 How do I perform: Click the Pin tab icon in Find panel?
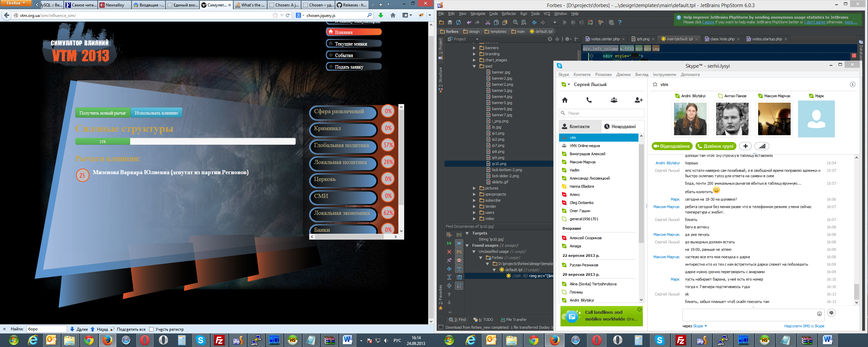(449, 260)
